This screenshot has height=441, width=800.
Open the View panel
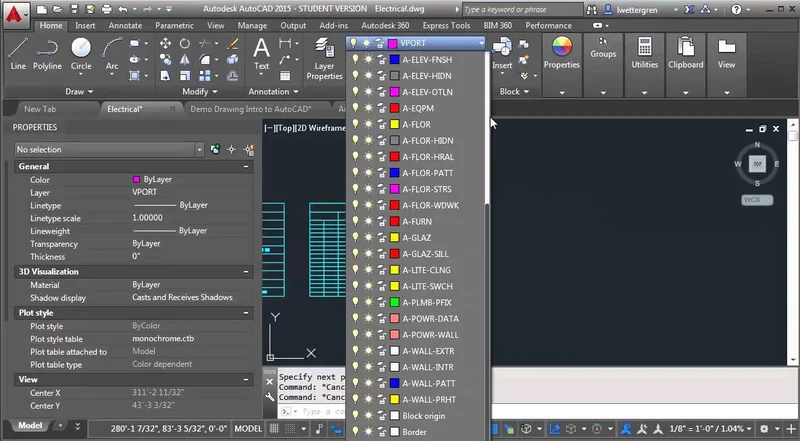pos(727,53)
